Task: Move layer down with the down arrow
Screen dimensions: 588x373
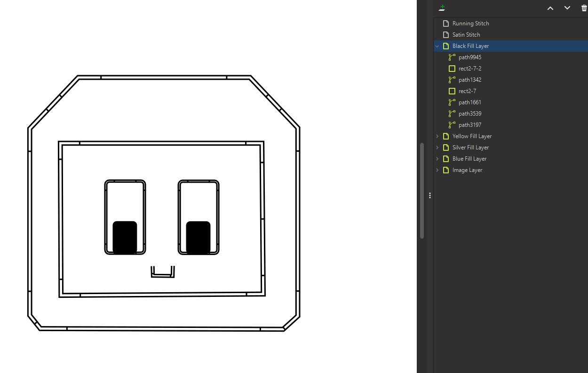Action: pyautogui.click(x=567, y=8)
